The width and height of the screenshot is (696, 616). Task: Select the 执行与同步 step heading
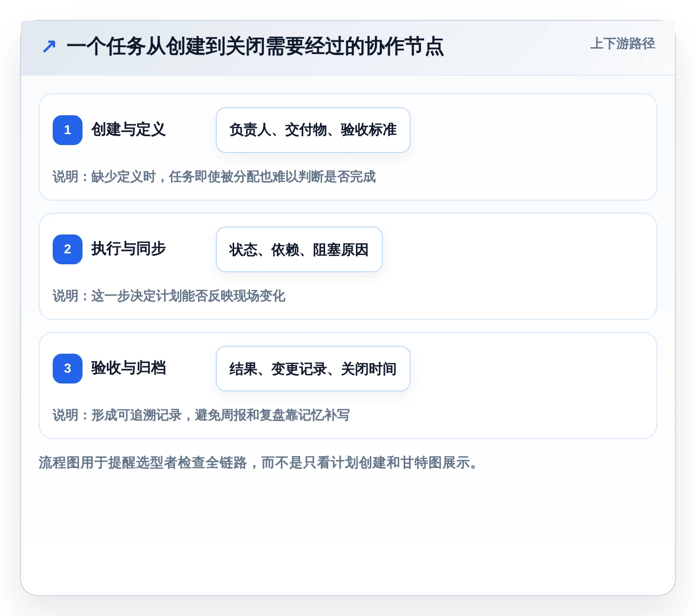pos(128,249)
